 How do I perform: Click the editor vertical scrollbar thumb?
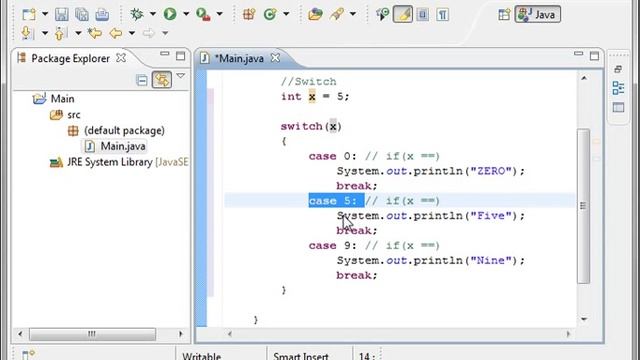584,206
